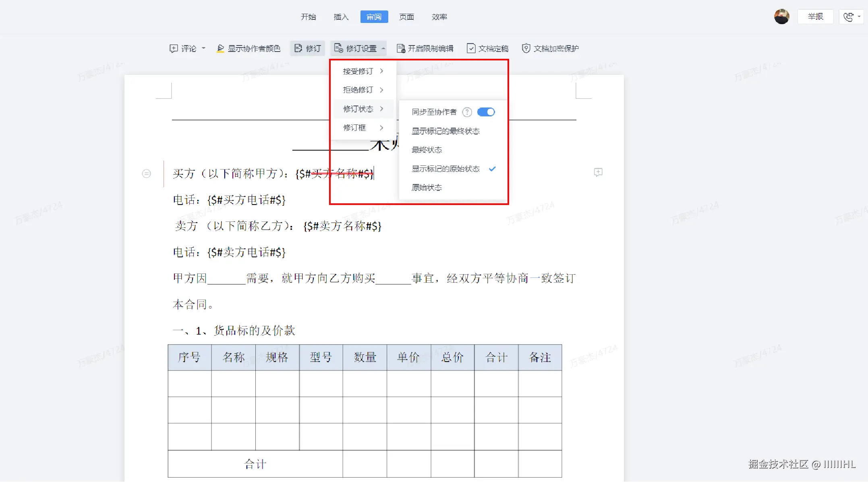Click the 名称 table header cell
868x482 pixels.
(233, 357)
